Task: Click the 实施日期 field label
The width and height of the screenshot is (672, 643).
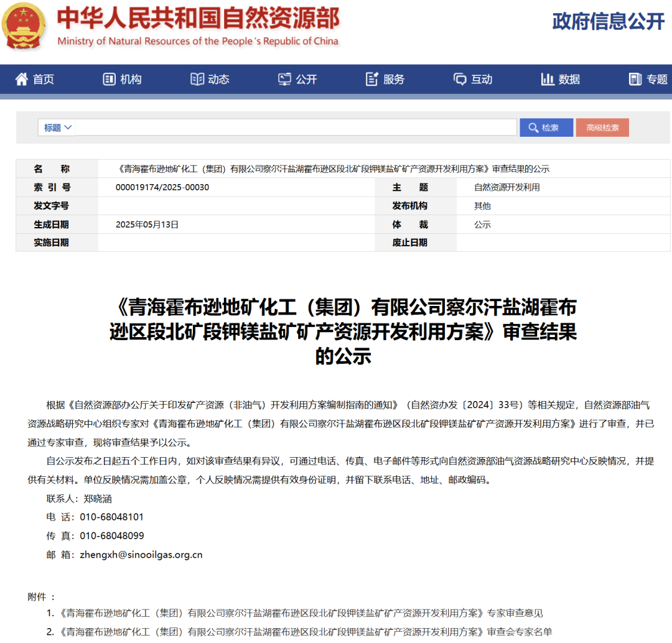Action: (51, 243)
